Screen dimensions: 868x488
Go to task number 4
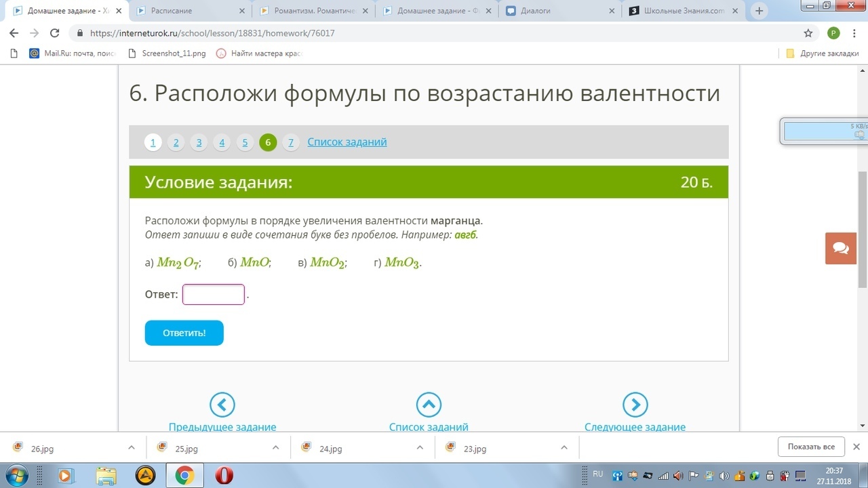[x=222, y=142]
